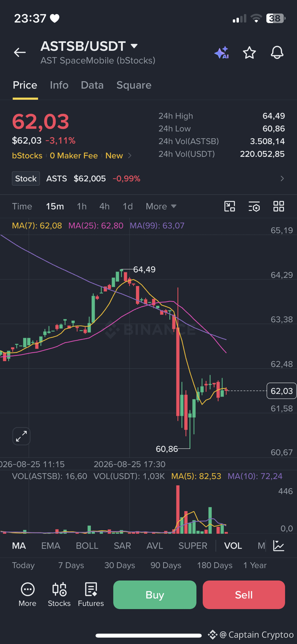The image size is (297, 644).
Task: Tap the MA(99): 63,07 value
Action: pyautogui.click(x=157, y=226)
